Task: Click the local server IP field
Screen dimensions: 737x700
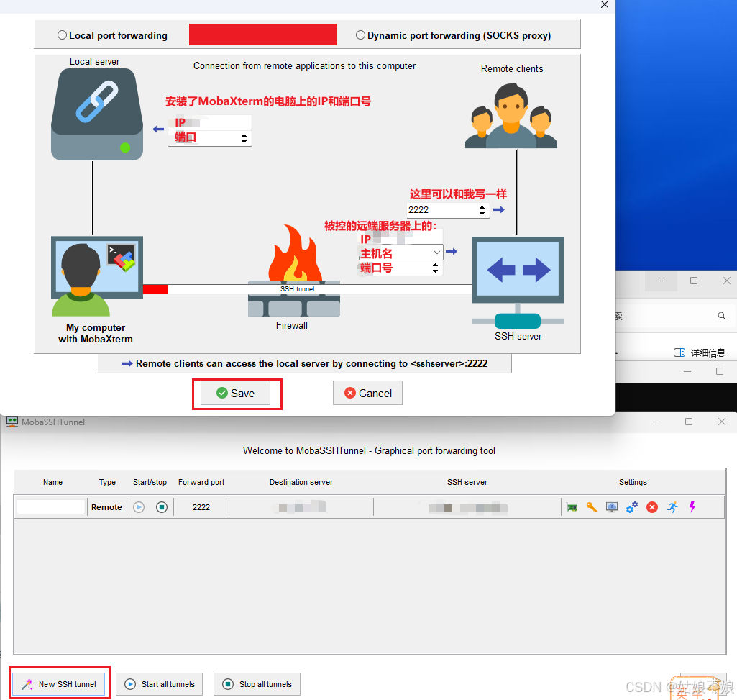Action: coord(210,123)
